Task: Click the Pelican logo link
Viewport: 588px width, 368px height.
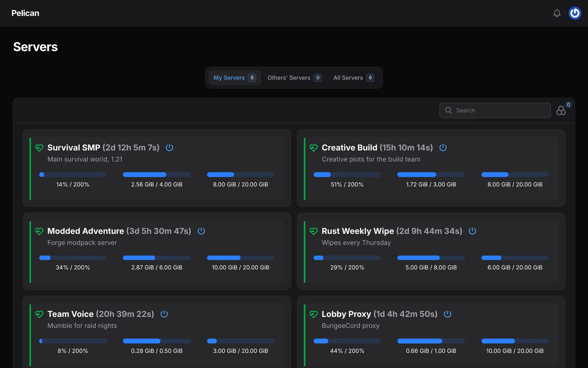Action: pos(25,13)
